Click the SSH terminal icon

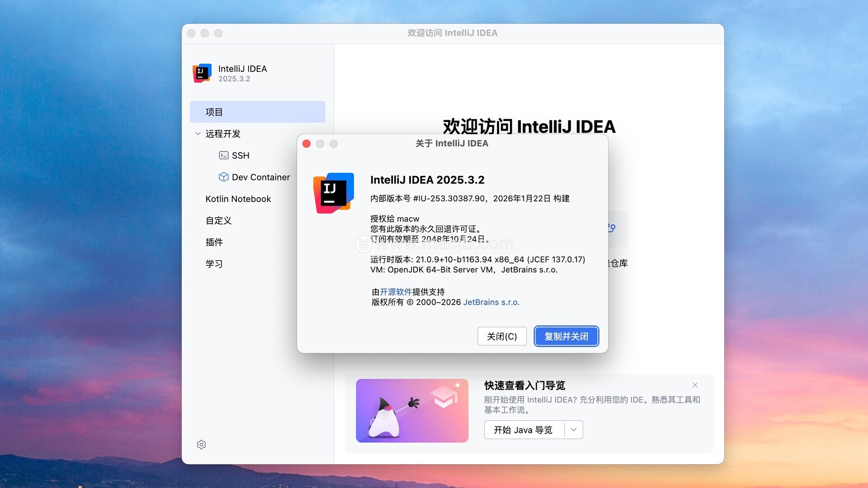(x=223, y=155)
